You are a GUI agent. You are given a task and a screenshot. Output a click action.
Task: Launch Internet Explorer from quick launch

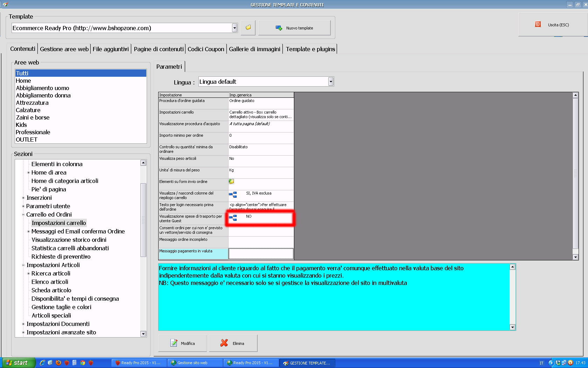(x=42, y=363)
